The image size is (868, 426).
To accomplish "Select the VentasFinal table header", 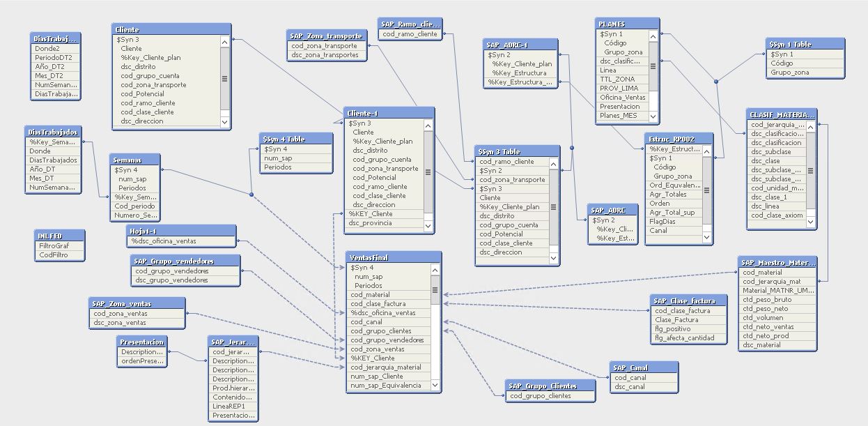I will (x=394, y=257).
